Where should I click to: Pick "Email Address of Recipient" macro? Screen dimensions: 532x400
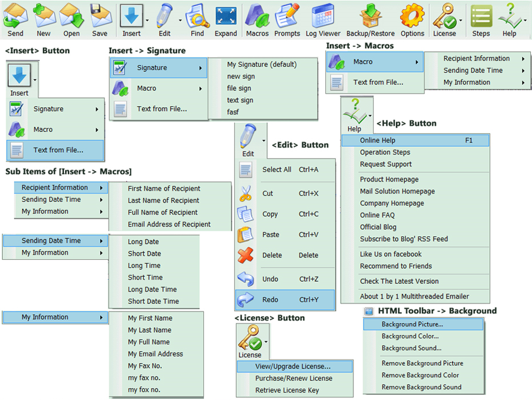pos(169,224)
